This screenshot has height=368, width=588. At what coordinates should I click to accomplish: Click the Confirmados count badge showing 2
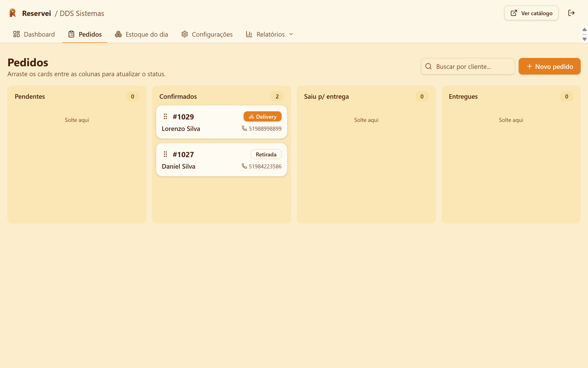pos(277,96)
